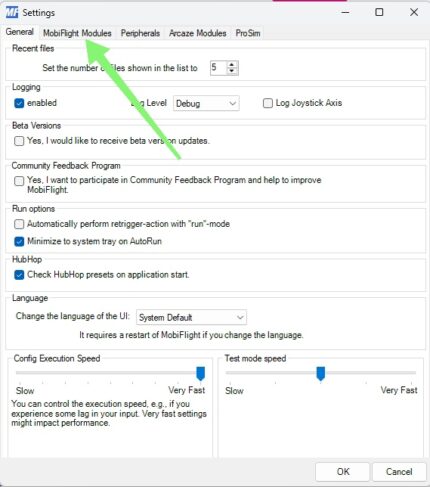The width and height of the screenshot is (430, 487).
Task: Click the recent files number field
Action: click(x=218, y=68)
